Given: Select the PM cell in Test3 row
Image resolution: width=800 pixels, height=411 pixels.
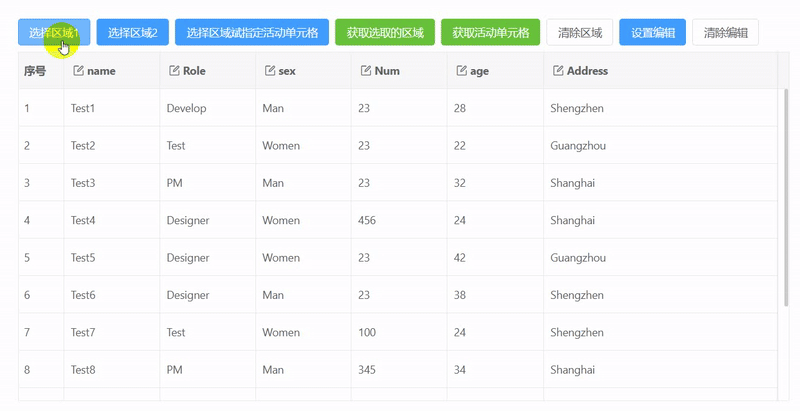Looking at the screenshot, I should (x=208, y=183).
